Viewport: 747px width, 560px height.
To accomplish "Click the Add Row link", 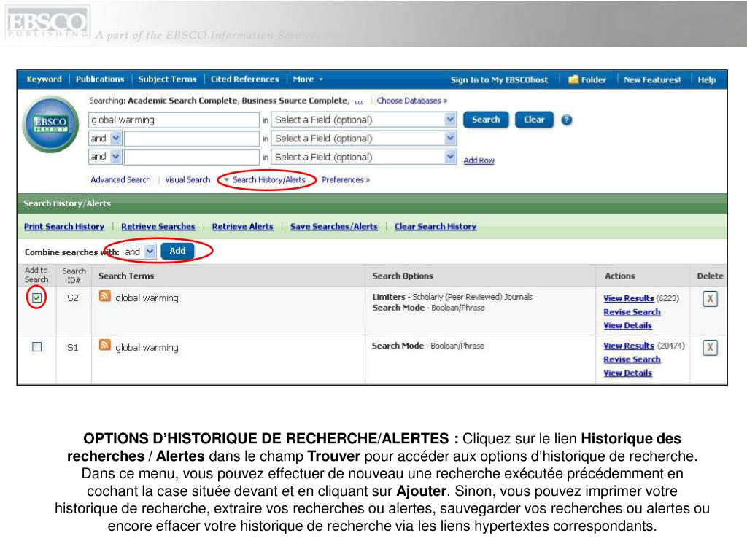I will (479, 160).
